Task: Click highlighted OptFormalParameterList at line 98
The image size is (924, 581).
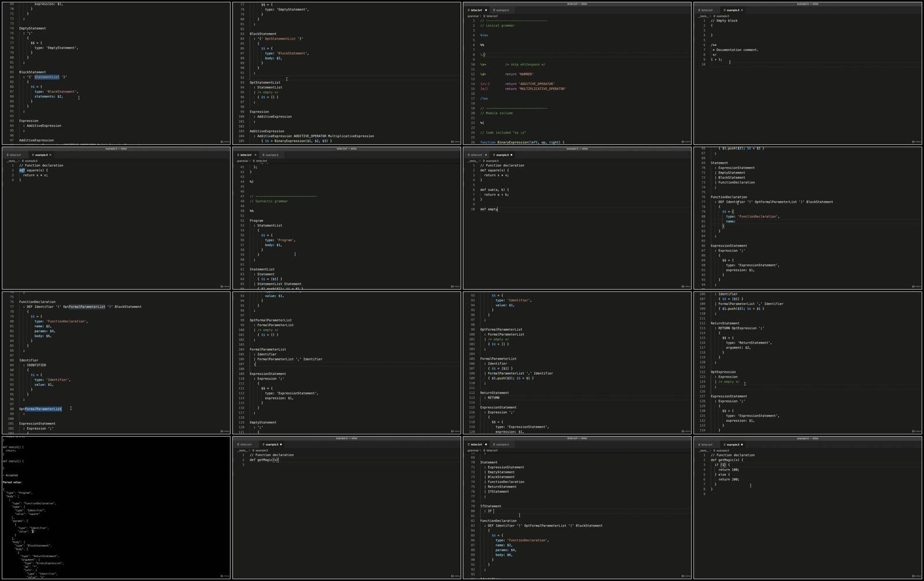Action: pos(40,409)
